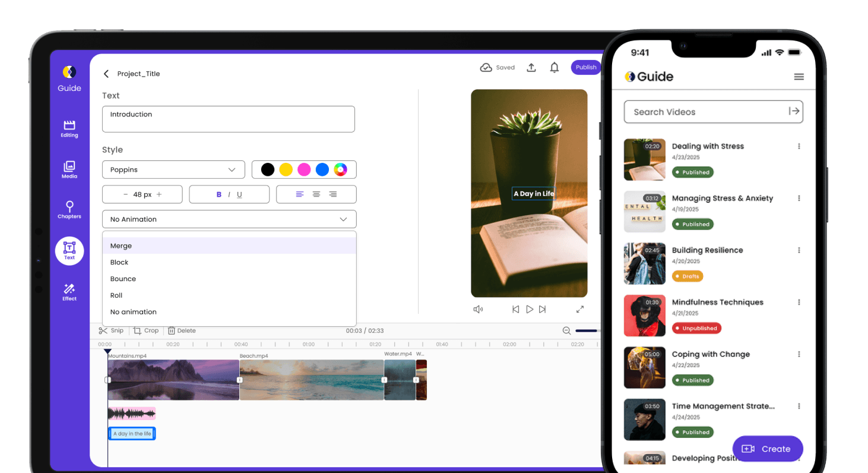Click the Publish button

pos(586,67)
